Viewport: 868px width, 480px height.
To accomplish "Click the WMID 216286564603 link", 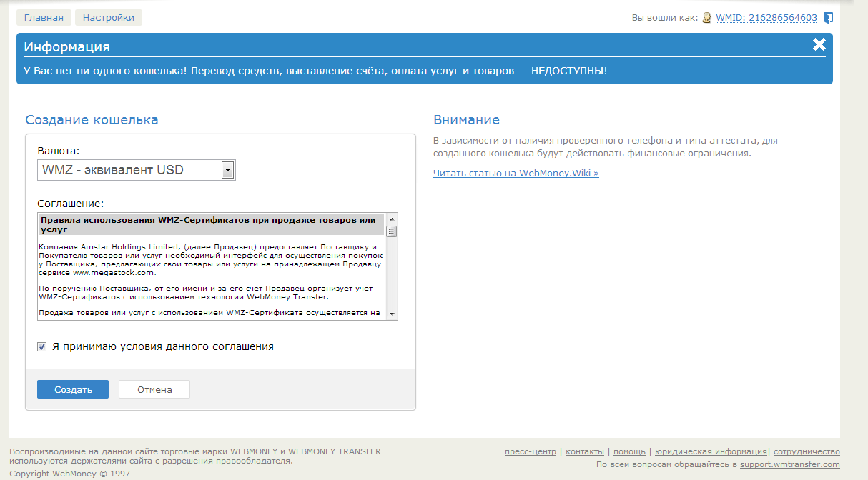I will pos(766,18).
